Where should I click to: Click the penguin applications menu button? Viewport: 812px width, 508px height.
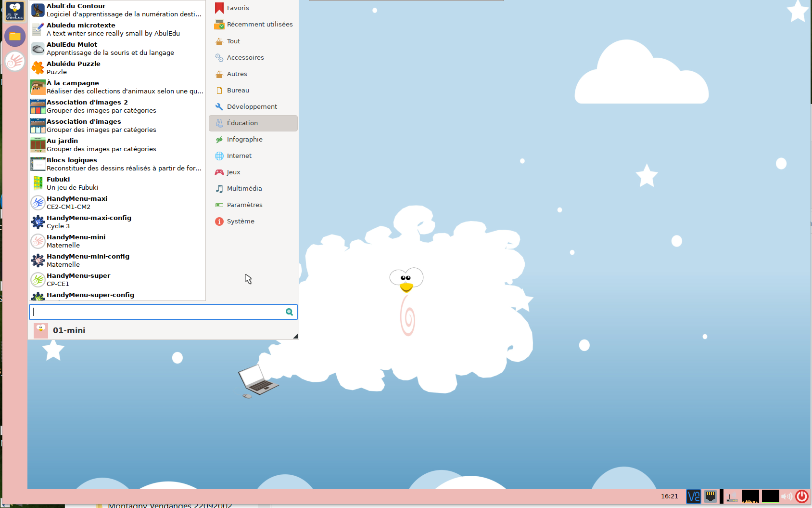tap(15, 11)
